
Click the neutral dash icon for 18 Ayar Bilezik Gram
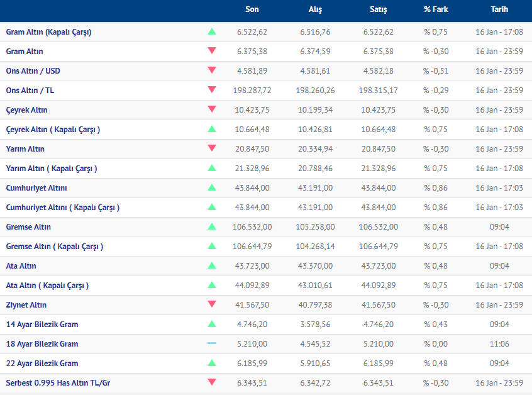[212, 343]
